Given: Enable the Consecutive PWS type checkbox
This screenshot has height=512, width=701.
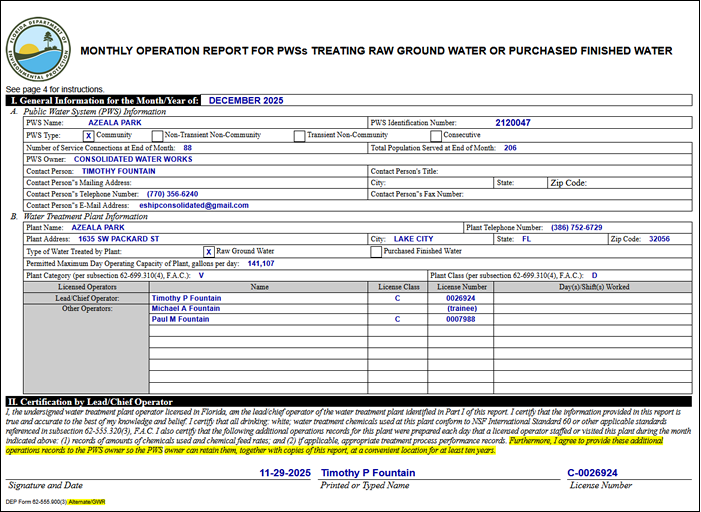Looking at the screenshot, I should pyautogui.click(x=436, y=135).
